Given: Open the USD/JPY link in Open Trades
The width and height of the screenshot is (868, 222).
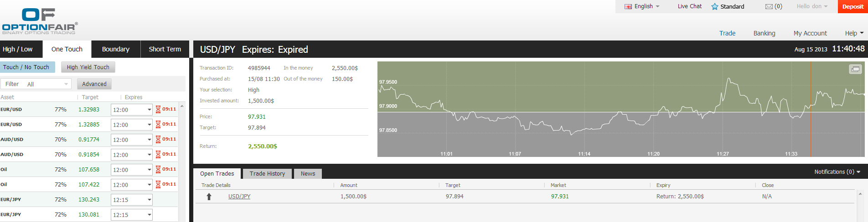Looking at the screenshot, I should coord(239,197).
